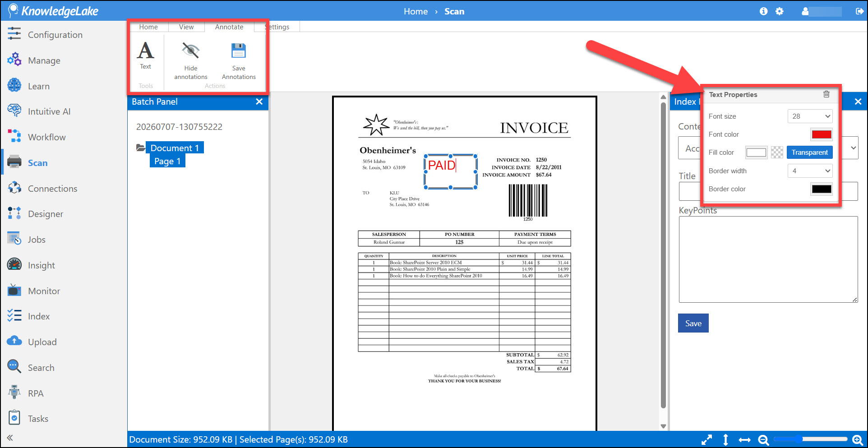Open the settings gear in header
The width and height of the screenshot is (868, 448).
[780, 11]
